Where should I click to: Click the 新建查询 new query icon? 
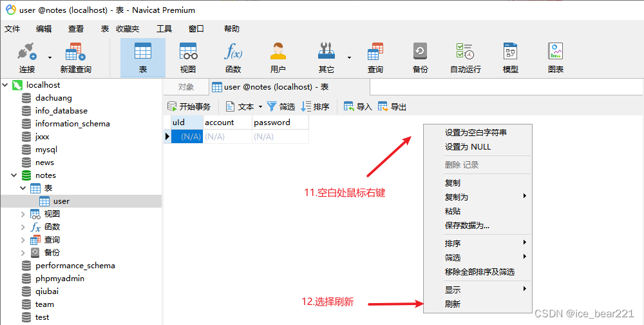coord(75,52)
